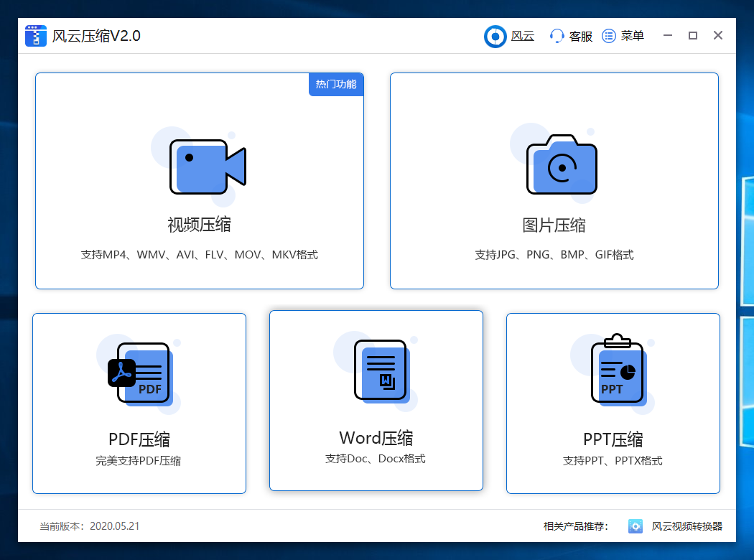
Task: Maximize the 风云压缩 window
Action: pyautogui.click(x=693, y=36)
